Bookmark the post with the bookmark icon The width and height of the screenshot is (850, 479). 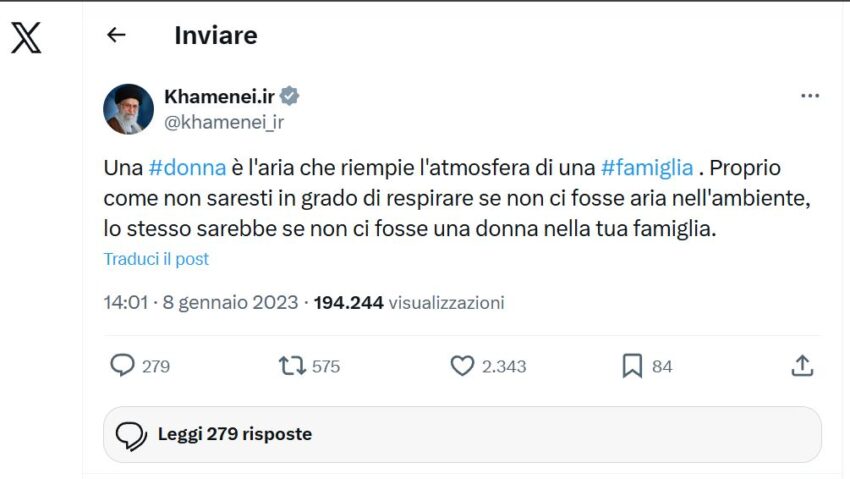632,366
